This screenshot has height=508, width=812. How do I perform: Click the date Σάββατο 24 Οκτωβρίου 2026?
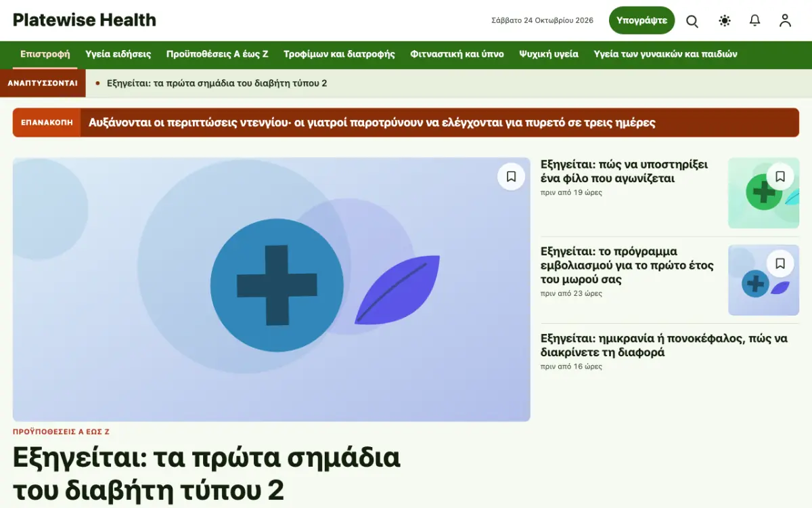(542, 20)
